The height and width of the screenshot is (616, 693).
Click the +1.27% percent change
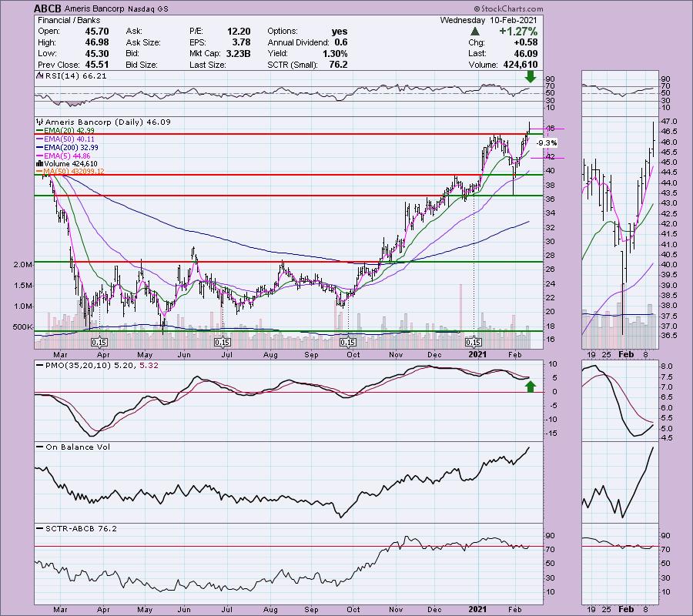click(518, 32)
